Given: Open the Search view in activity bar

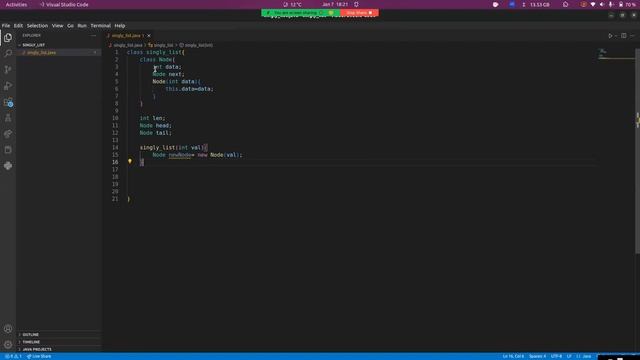Looking at the screenshot, I should (x=8, y=53).
